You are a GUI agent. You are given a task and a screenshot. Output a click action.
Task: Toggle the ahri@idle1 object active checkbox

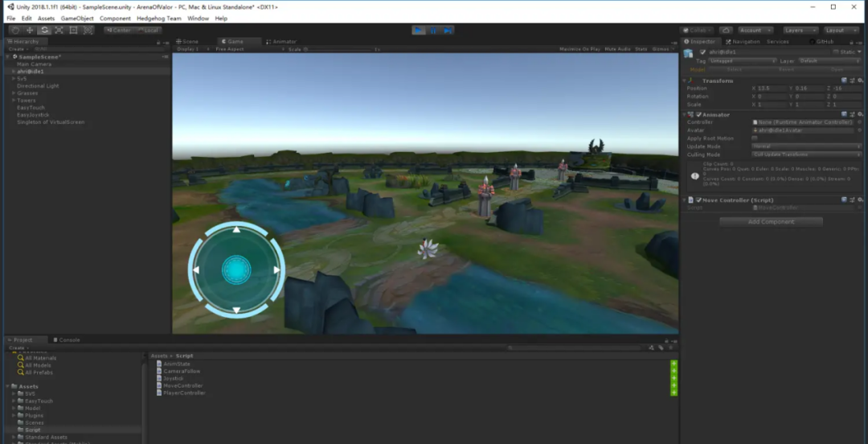pos(703,52)
